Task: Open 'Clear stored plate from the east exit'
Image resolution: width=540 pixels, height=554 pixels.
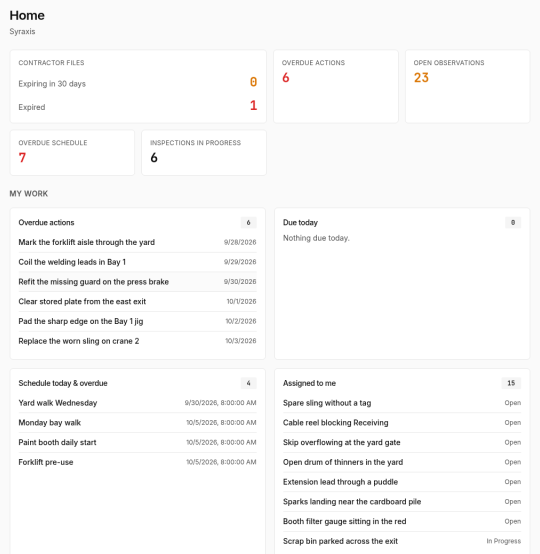Action: [137, 302]
